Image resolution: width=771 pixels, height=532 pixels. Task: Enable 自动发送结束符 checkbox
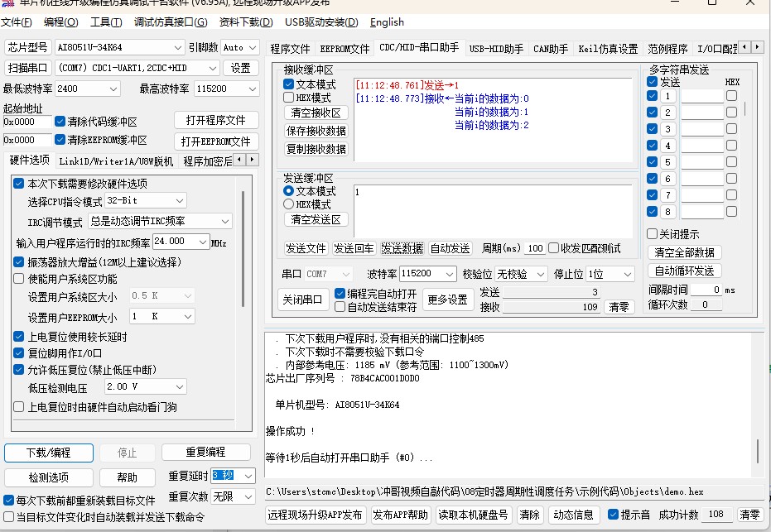click(x=340, y=306)
